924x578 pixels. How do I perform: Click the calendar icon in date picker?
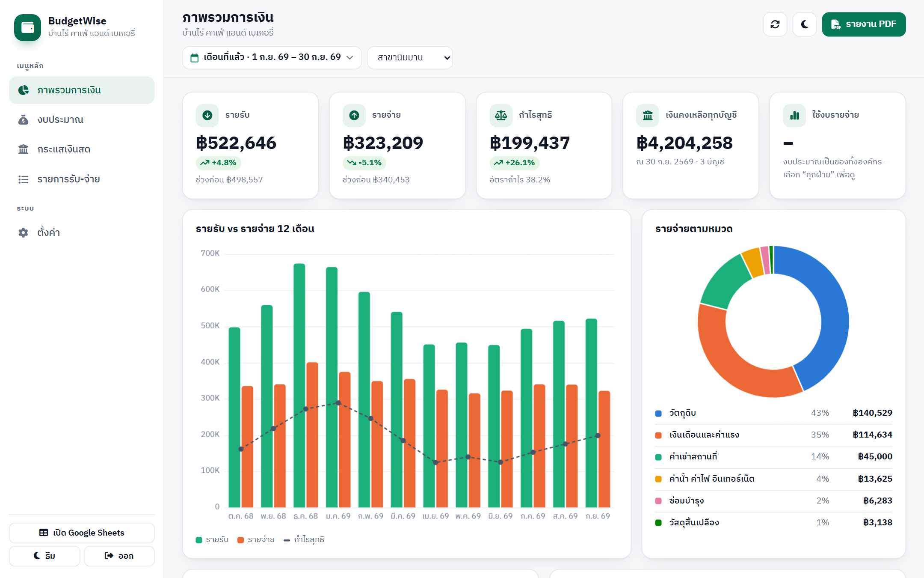194,58
